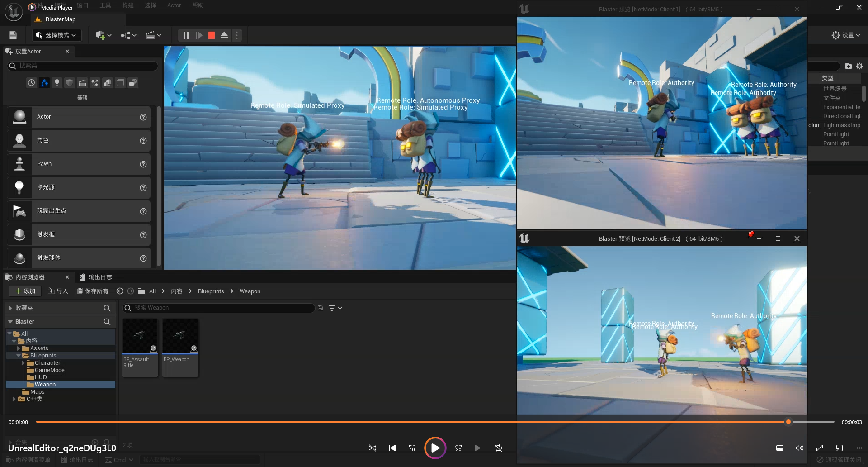Switch to the BlasterMap tab
The image size is (868, 467).
pos(61,19)
